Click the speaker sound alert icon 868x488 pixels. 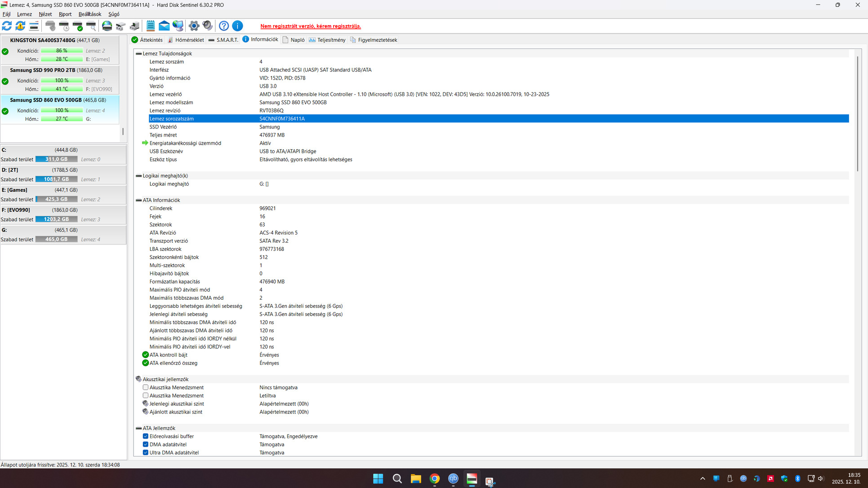pyautogui.click(x=207, y=26)
